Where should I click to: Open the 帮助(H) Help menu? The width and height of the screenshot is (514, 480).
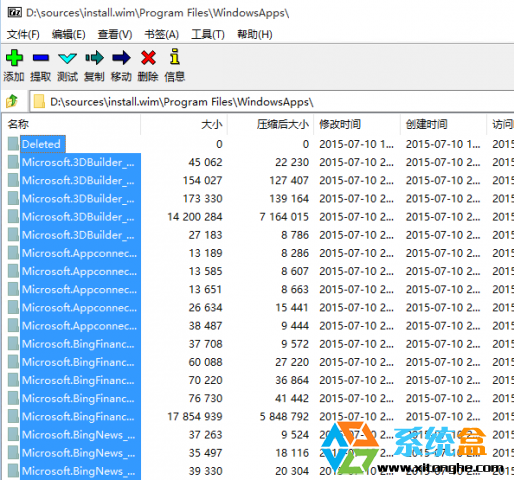255,34
